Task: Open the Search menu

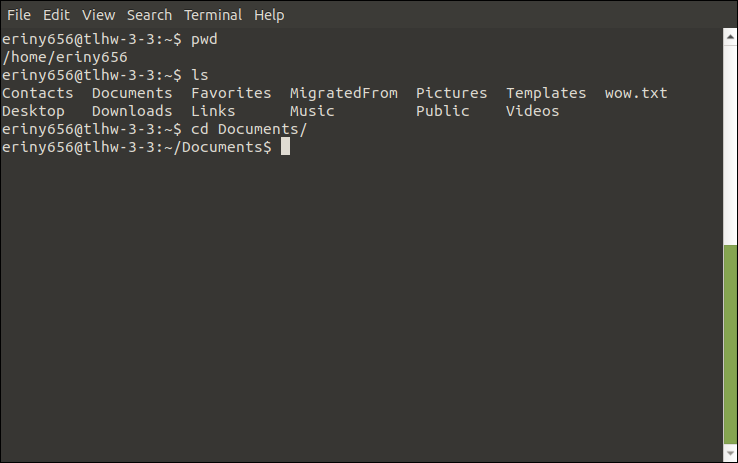Action: click(149, 15)
